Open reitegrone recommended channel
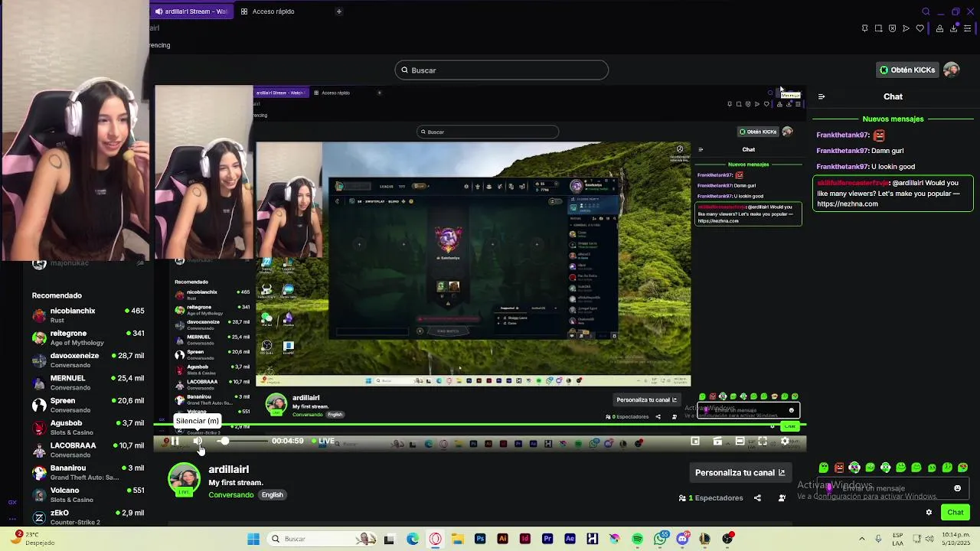The image size is (980, 551). (88, 337)
